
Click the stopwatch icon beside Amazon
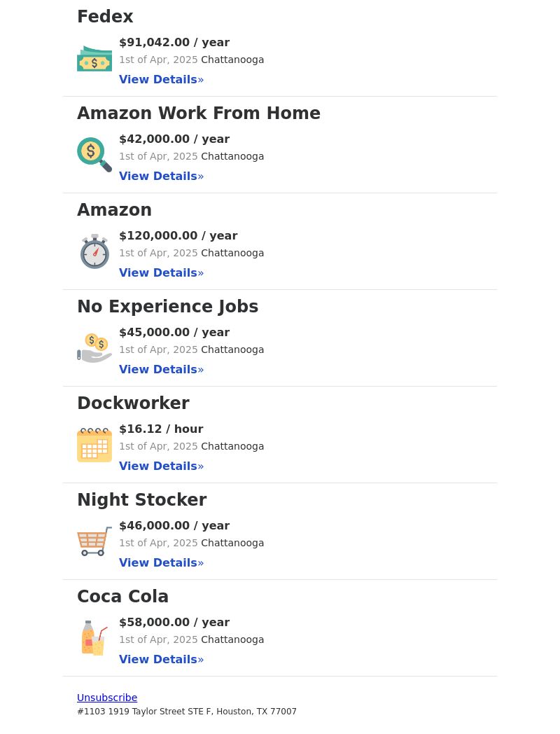94,251
